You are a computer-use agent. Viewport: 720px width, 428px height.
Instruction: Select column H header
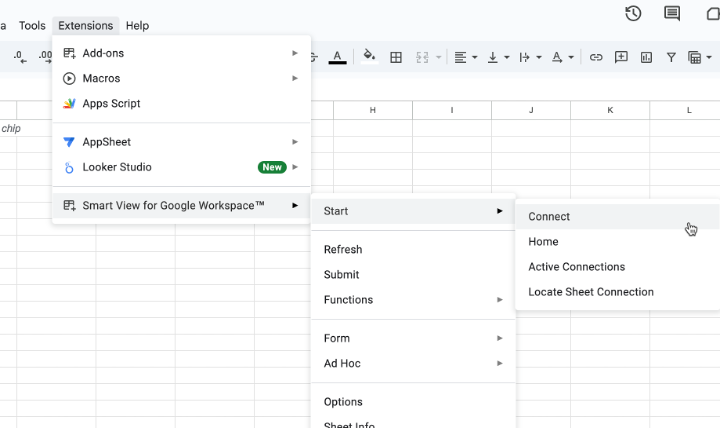pos(372,110)
